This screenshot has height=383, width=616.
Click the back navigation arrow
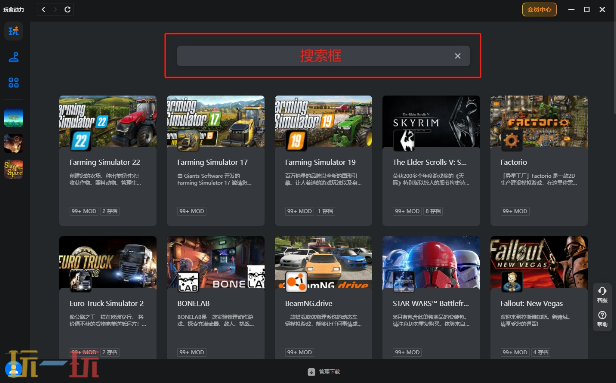(x=44, y=9)
